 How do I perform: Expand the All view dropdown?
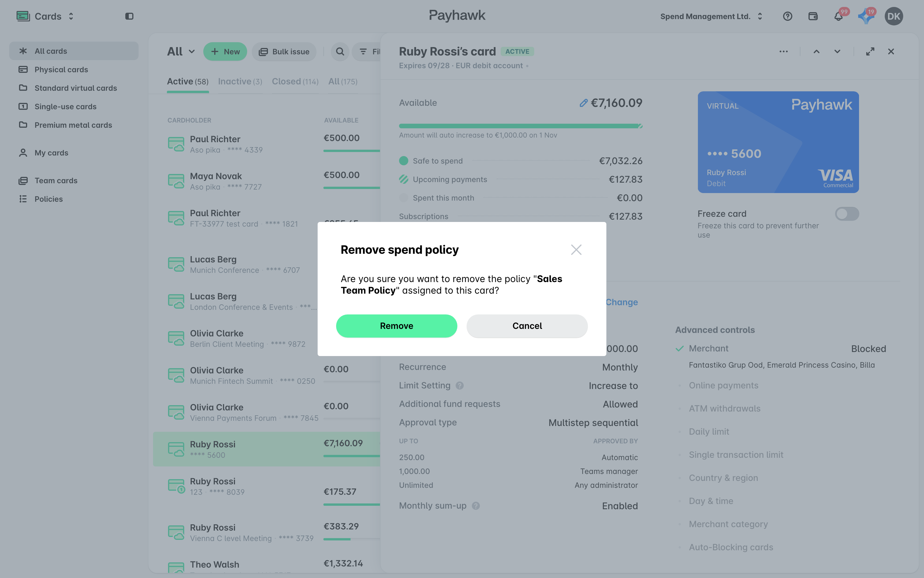(x=181, y=52)
